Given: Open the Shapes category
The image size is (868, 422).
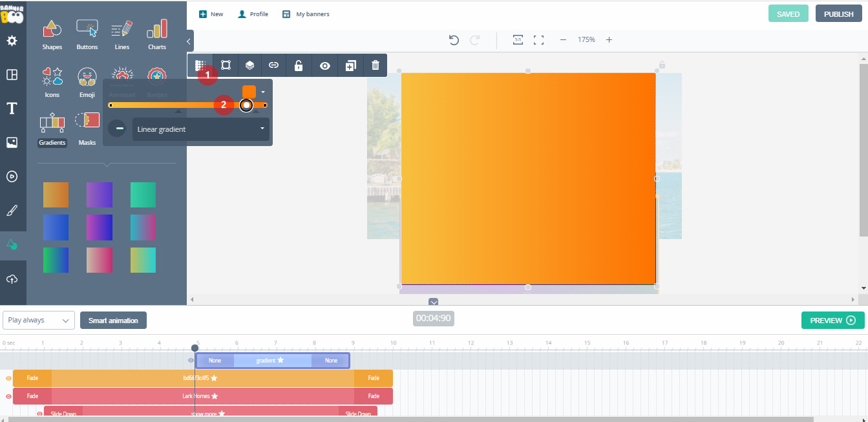Looking at the screenshot, I should (52, 34).
